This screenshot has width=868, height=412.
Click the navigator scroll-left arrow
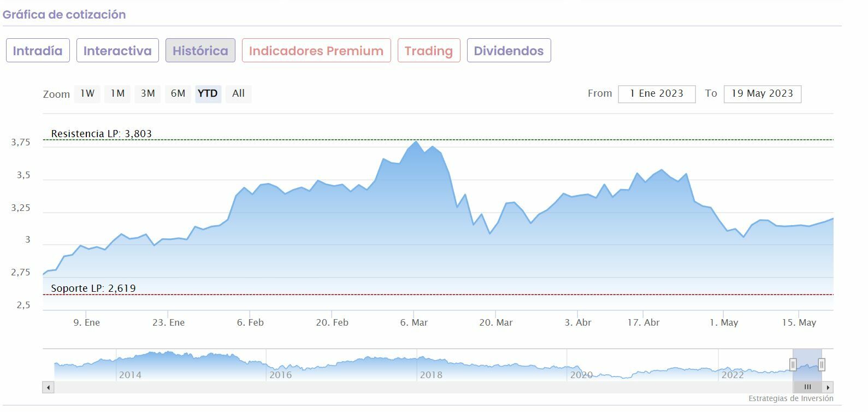(49, 387)
